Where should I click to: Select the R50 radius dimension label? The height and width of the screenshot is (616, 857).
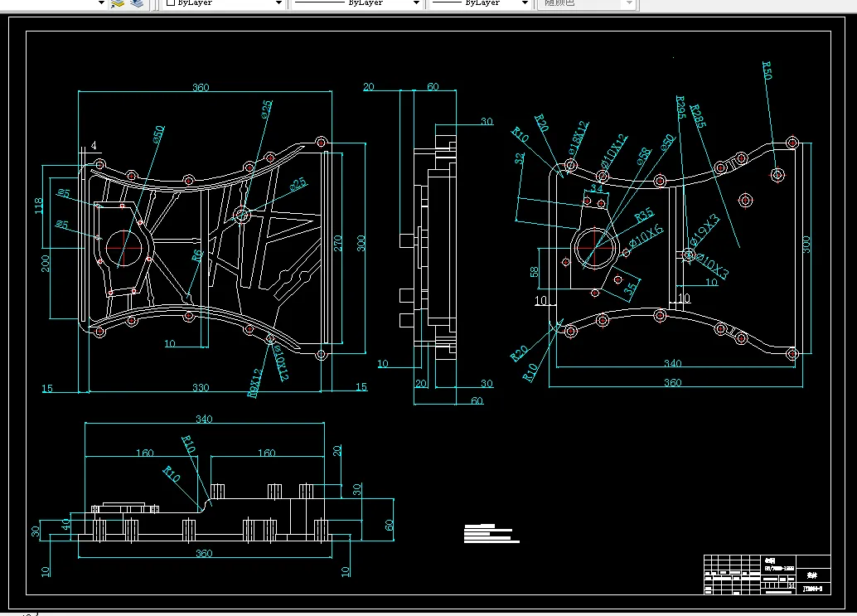[767, 70]
